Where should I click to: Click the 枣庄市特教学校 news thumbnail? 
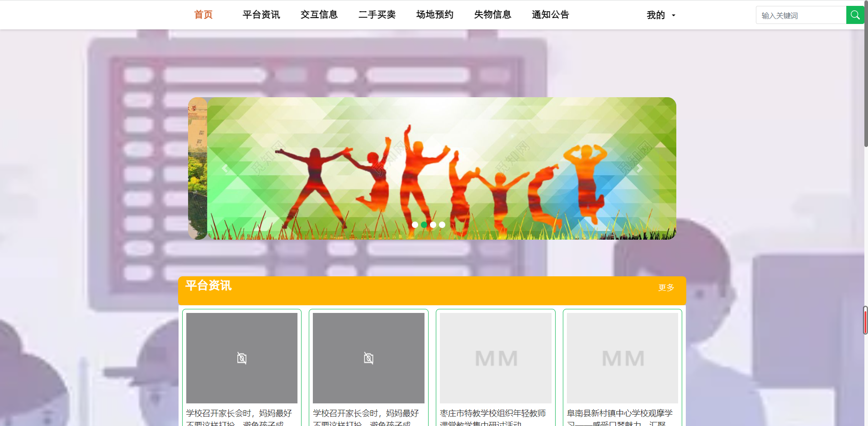tap(495, 357)
